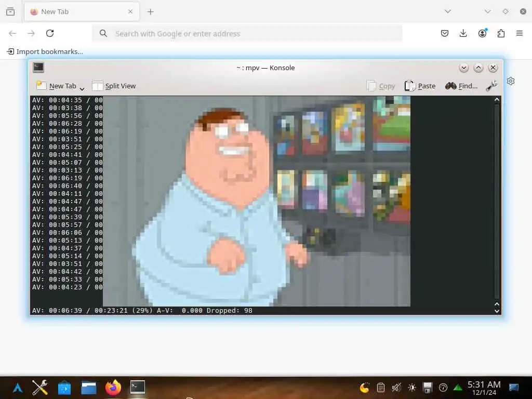
Task: Click Konsole scrollbar bottom down arrow
Action: tap(497, 311)
